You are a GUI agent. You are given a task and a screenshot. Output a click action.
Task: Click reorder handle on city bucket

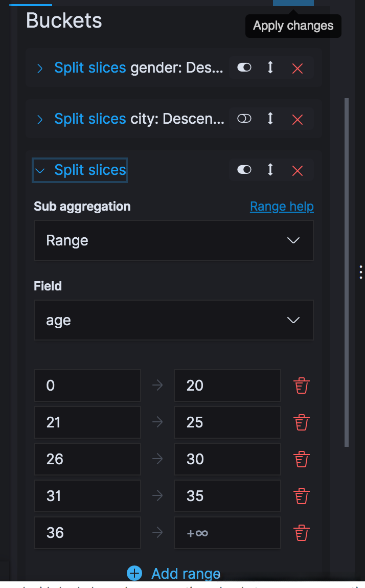270,119
